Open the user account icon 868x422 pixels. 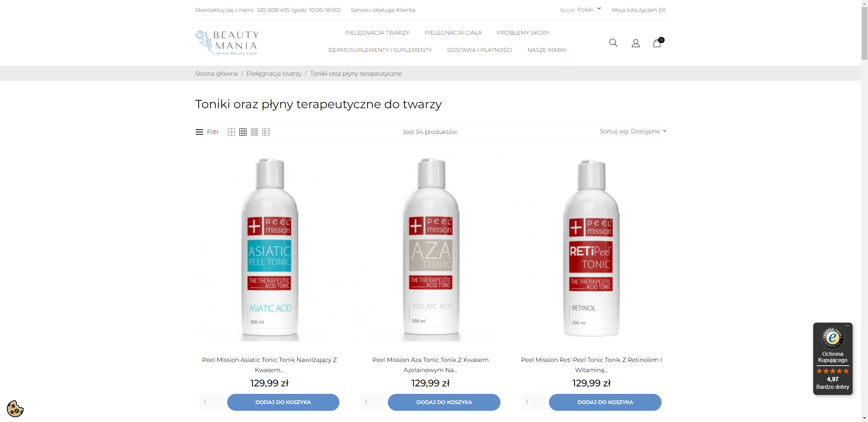tap(635, 43)
